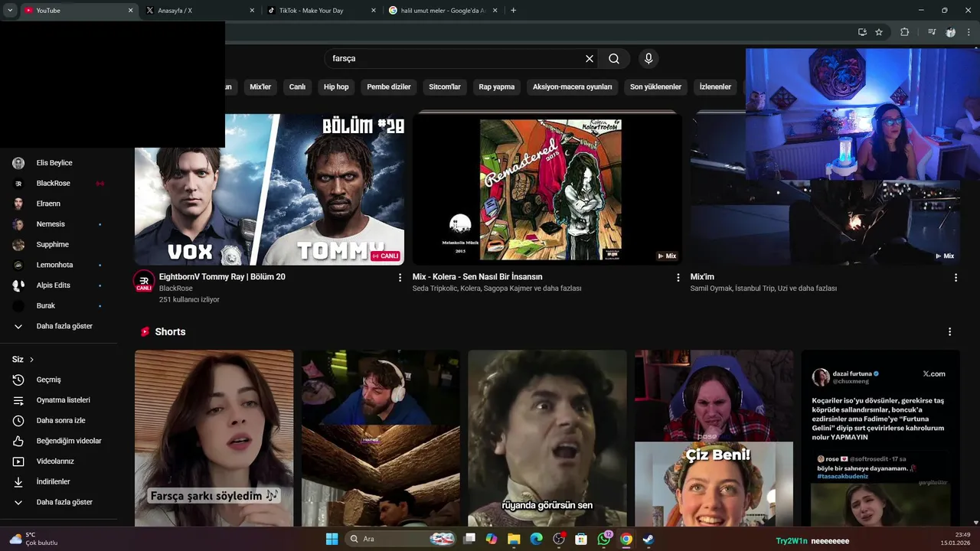This screenshot has width=980, height=551.
Task: Open more options for Mix - Kolera video
Action: [x=678, y=278]
